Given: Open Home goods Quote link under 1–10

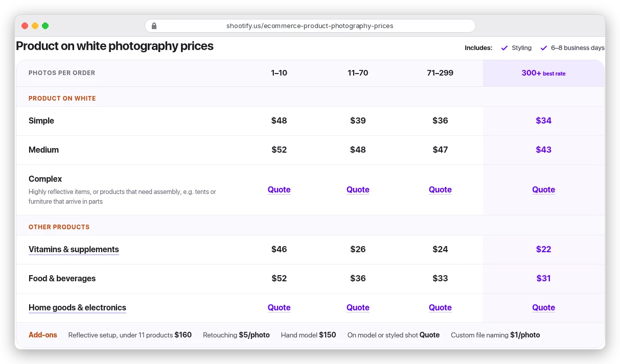Looking at the screenshot, I should 279,307.
